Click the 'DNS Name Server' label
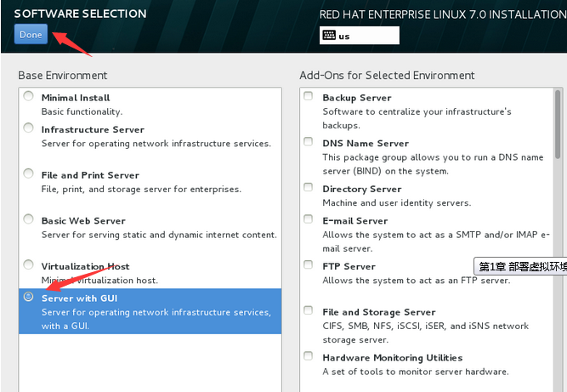 tap(366, 143)
